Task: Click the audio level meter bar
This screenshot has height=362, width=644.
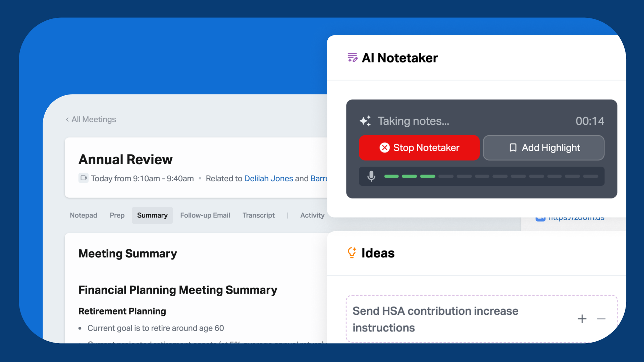Action: click(491, 176)
